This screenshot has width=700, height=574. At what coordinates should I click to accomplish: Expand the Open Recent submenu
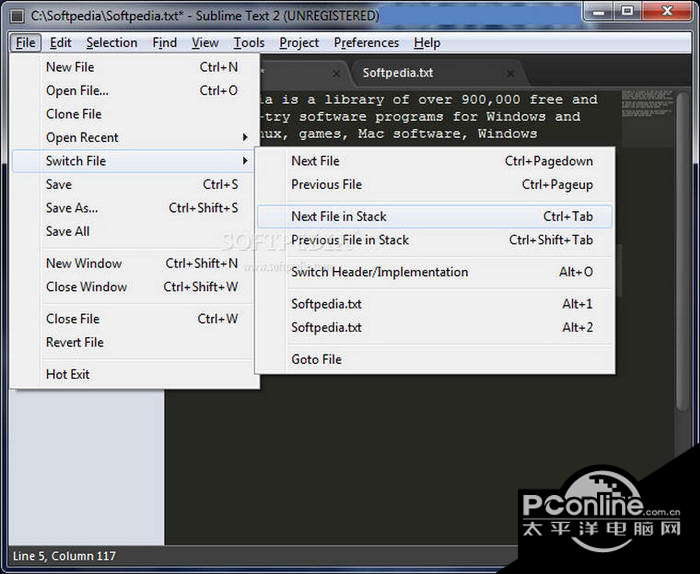pos(134,137)
